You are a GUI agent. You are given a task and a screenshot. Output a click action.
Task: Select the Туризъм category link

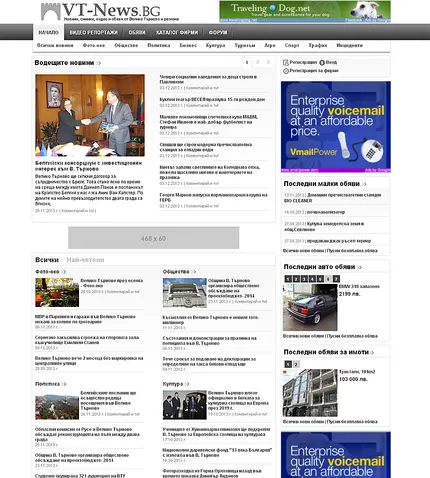(x=245, y=45)
